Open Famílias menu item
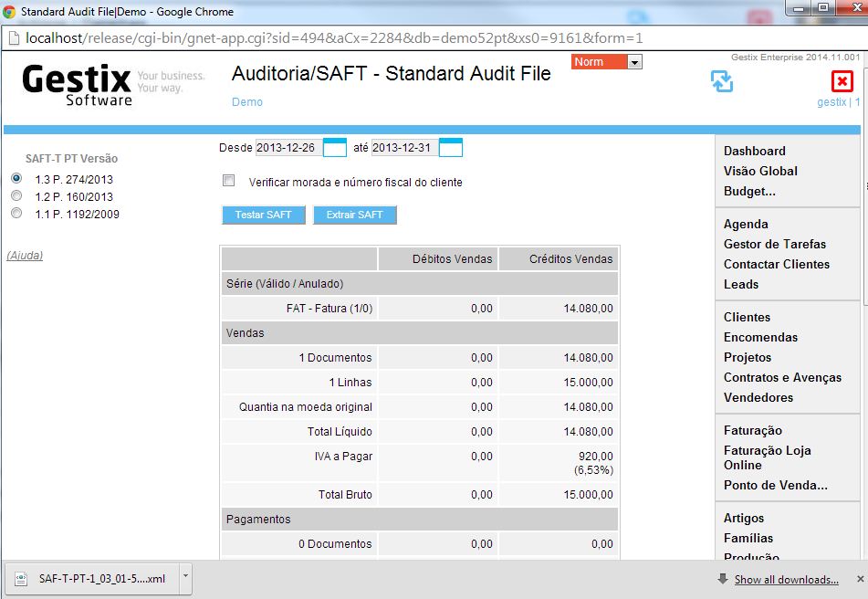 [x=748, y=538]
